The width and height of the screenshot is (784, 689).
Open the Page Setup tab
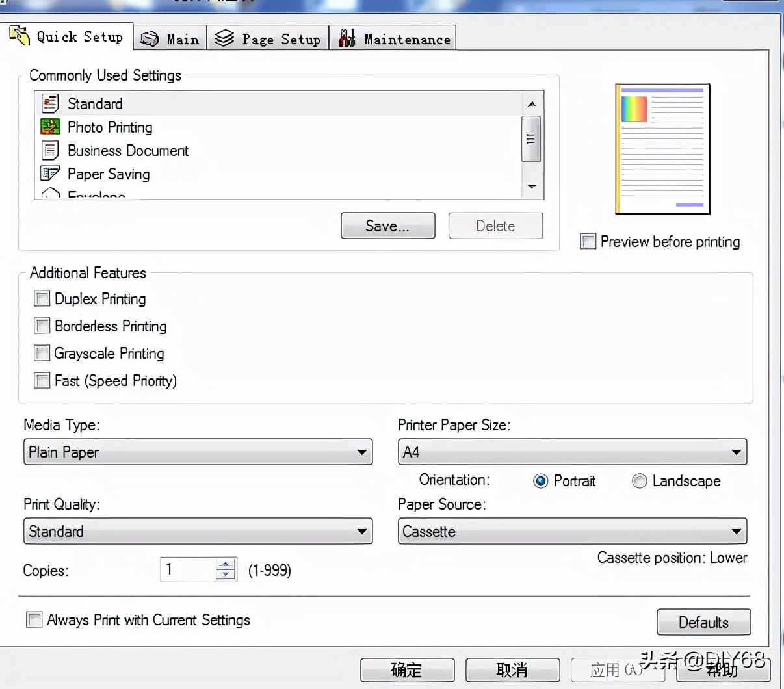268,38
